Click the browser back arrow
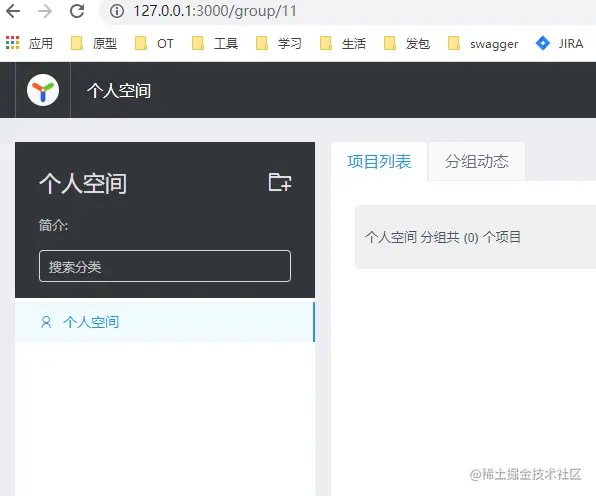Image resolution: width=596 pixels, height=496 pixels. [x=13, y=11]
